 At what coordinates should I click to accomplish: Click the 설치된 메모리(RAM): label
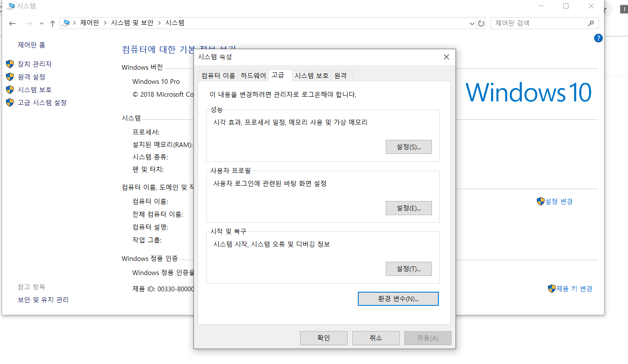(163, 145)
